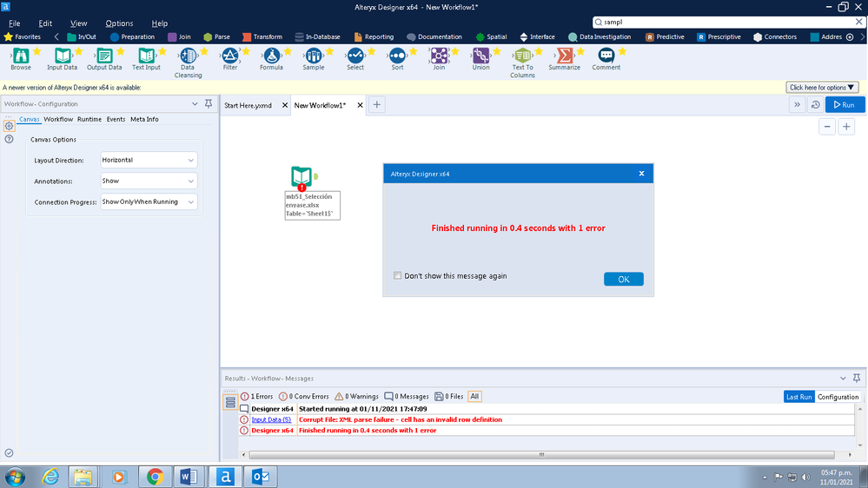Open Click here for options dropdown

coord(822,88)
